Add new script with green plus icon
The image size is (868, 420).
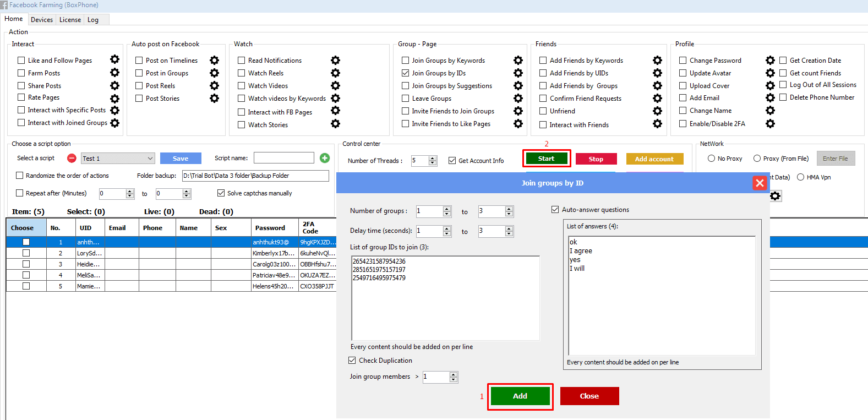325,158
